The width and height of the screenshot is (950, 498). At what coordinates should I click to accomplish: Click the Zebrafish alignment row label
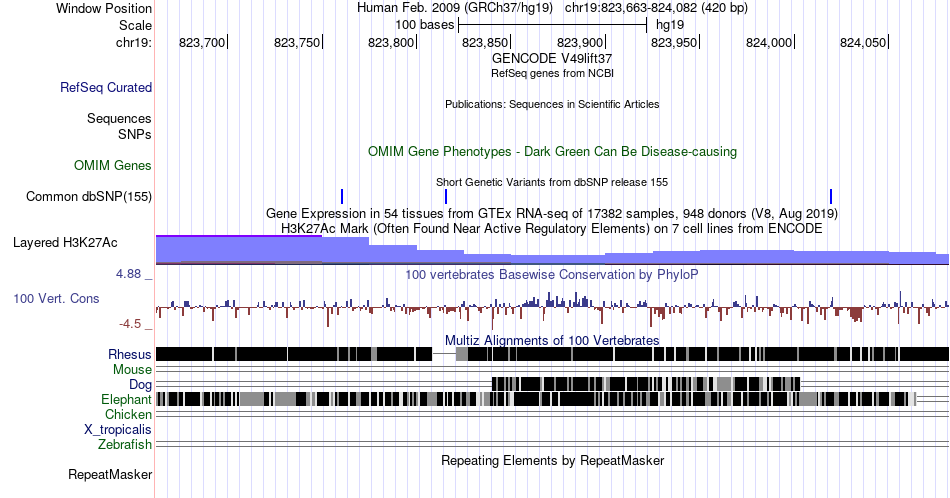coord(125,444)
